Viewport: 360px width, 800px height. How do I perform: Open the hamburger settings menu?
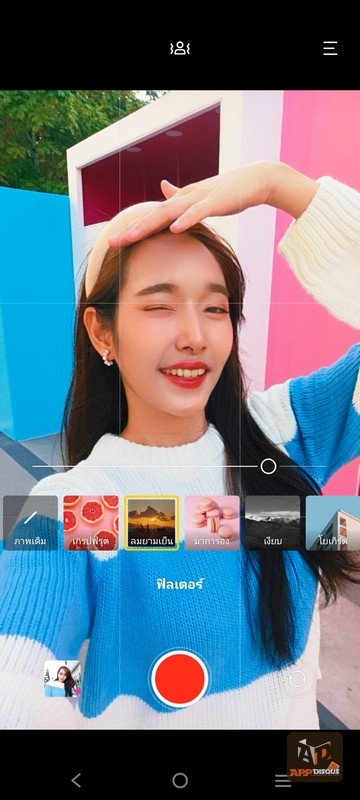point(330,48)
